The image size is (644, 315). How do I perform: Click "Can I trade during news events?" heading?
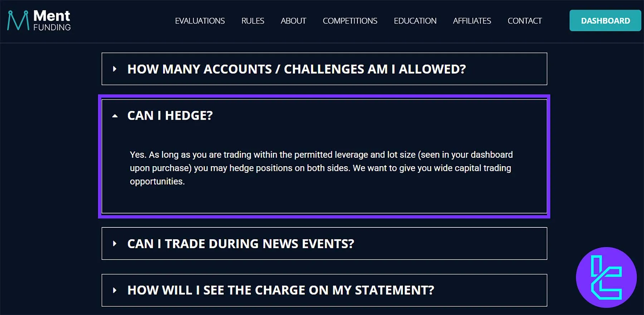240,244
